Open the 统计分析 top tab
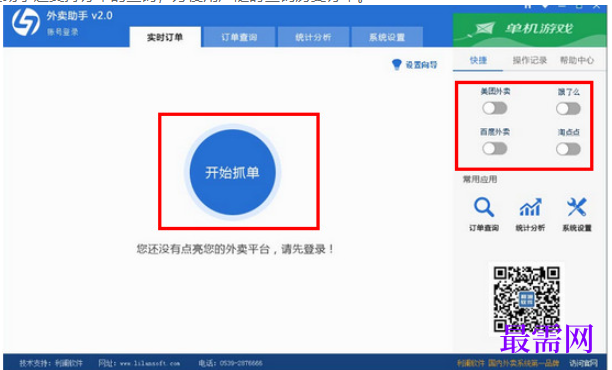Image resolution: width=612 pixels, height=370 pixels. click(313, 37)
